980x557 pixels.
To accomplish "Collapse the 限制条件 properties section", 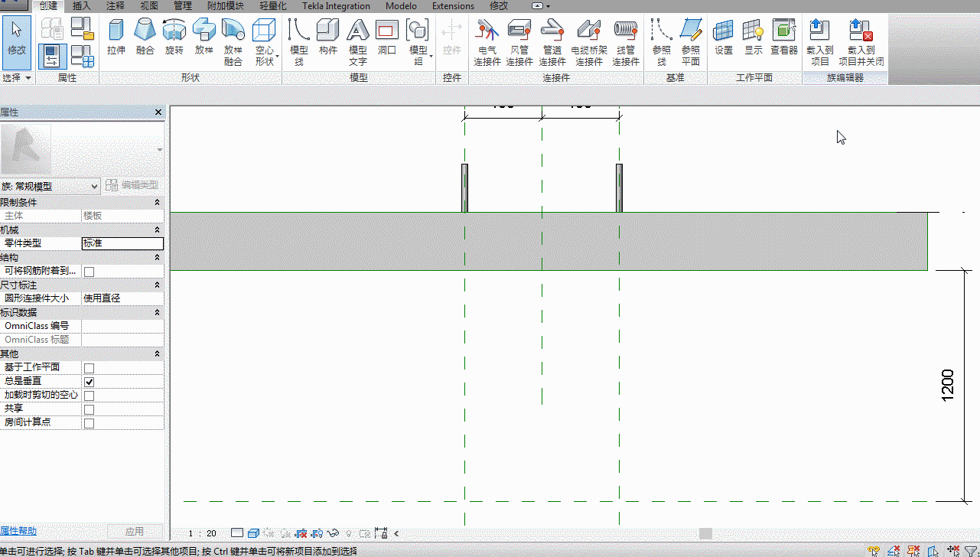I will pyautogui.click(x=157, y=203).
